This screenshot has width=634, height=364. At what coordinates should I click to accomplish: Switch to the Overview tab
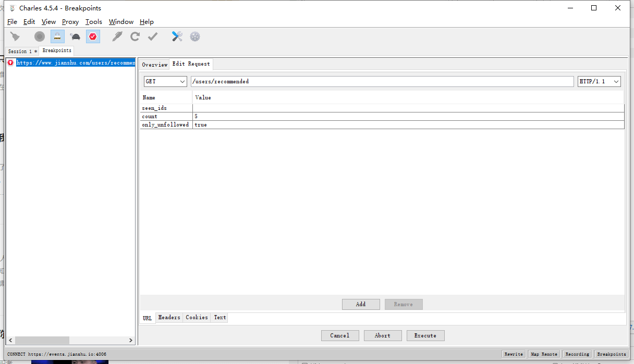(x=155, y=65)
